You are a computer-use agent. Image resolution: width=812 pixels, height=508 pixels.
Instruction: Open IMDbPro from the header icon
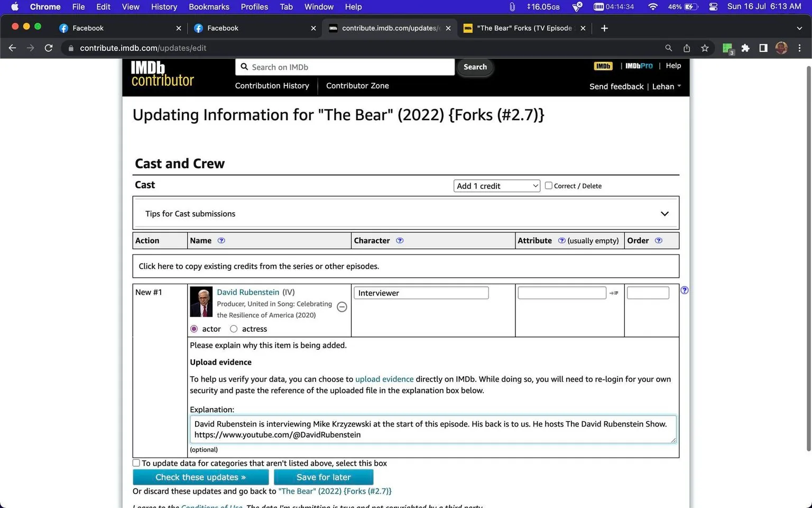tap(639, 66)
